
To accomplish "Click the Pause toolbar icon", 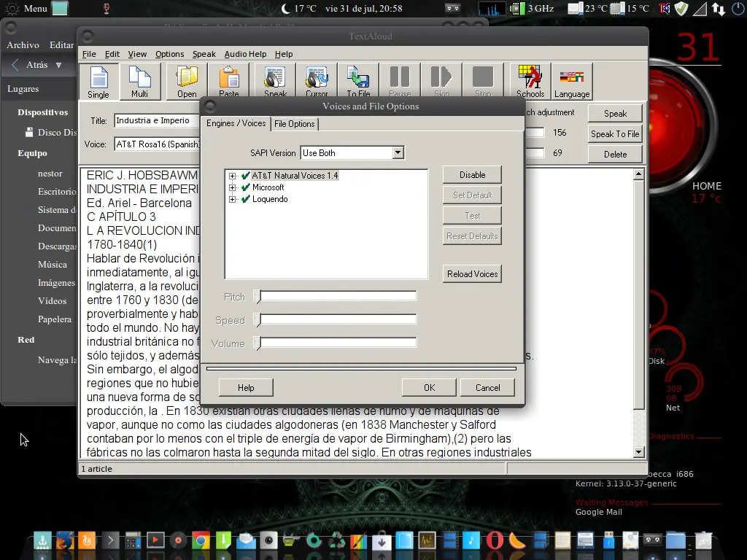I will 400,81.
